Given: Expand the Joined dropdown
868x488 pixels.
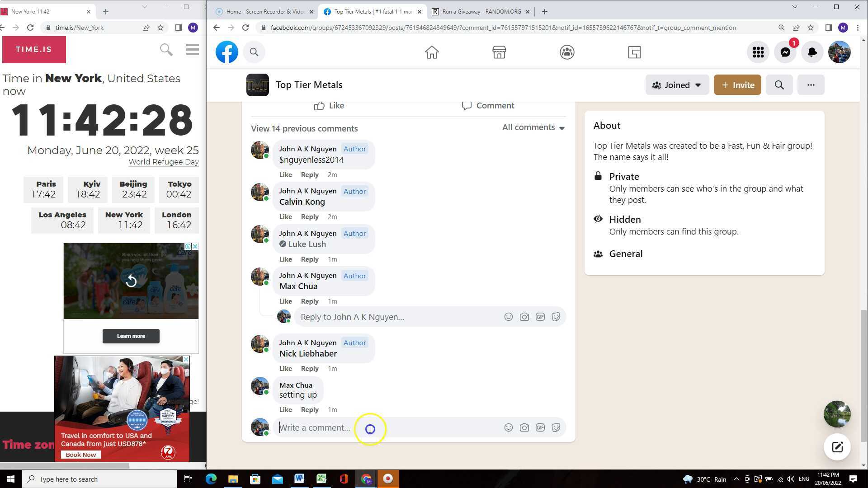Looking at the screenshot, I should coord(677,85).
